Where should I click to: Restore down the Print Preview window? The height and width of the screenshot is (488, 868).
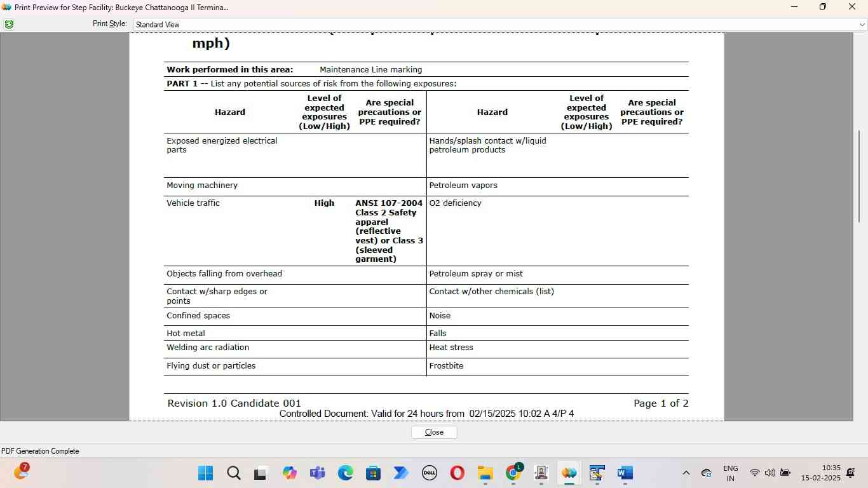[x=823, y=7]
